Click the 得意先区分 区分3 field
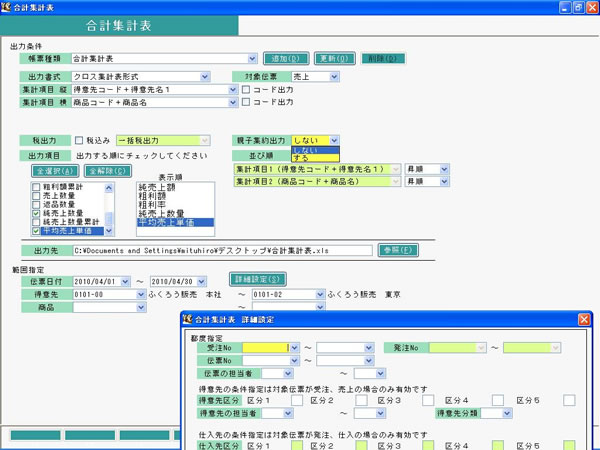This screenshot has width=600, height=450. [x=428, y=401]
